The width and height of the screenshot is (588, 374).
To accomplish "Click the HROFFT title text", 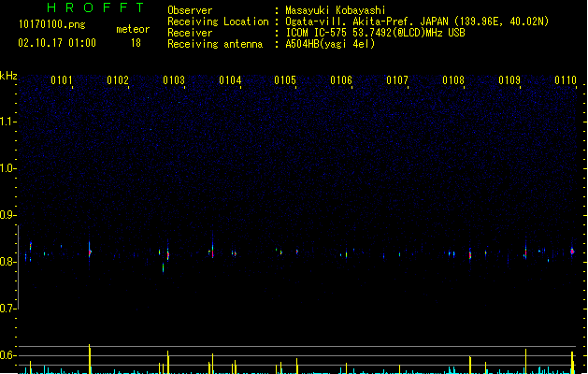I will pos(95,7).
